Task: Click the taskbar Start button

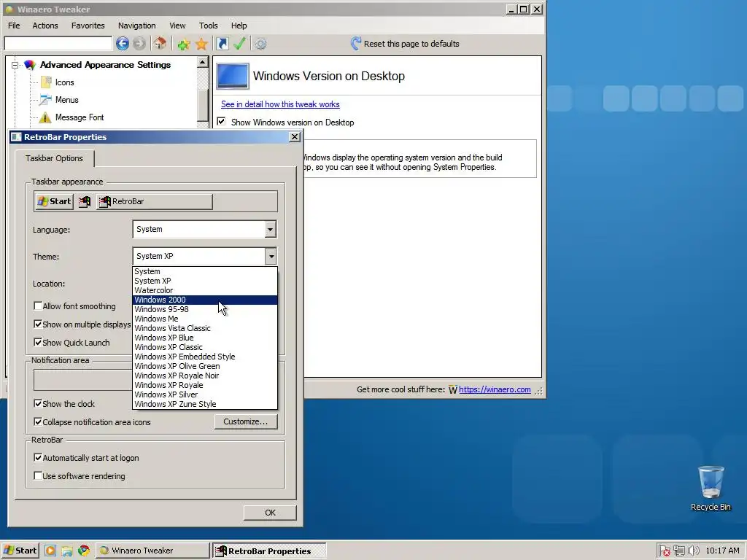Action: click(20, 551)
